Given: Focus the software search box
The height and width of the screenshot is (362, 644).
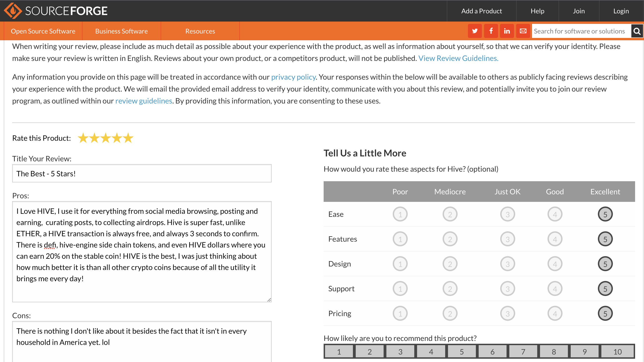Looking at the screenshot, I should pyautogui.click(x=581, y=31).
